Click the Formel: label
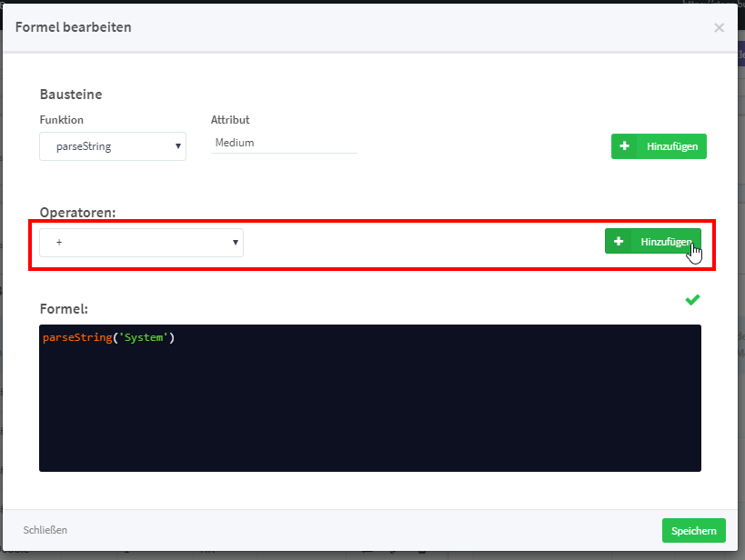 [x=64, y=309]
